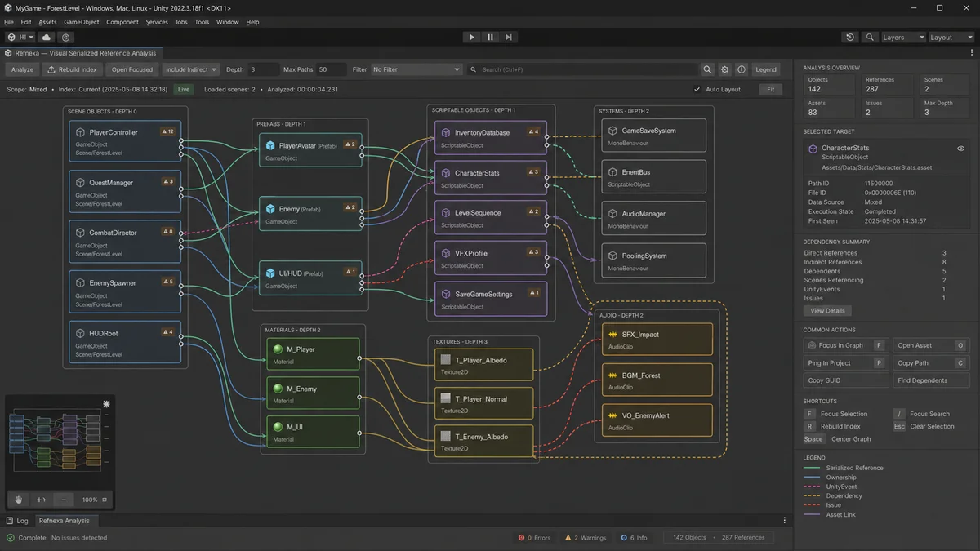Click the minimap zoom out minus button
The height and width of the screenshot is (551, 980).
pos(64,500)
